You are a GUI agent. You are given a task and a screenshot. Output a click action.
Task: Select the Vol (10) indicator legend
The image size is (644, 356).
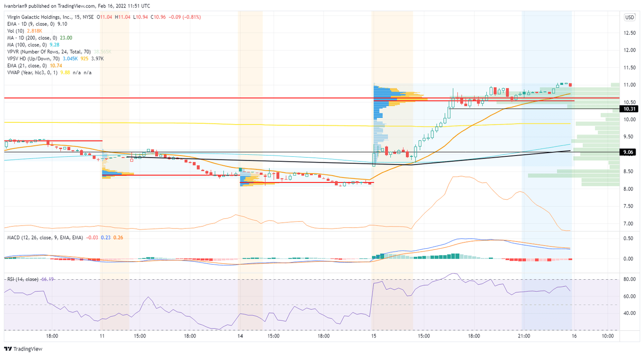tap(16, 31)
